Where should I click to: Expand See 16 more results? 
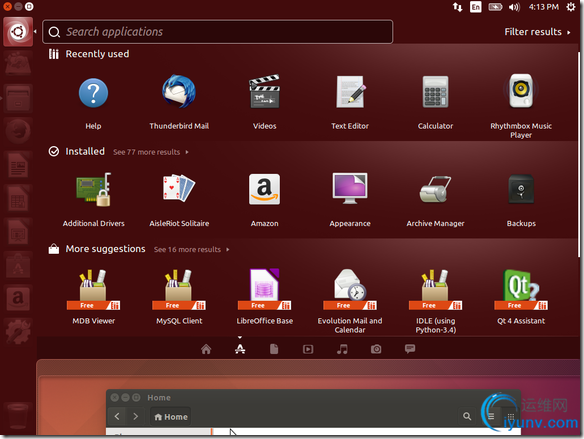(x=191, y=249)
